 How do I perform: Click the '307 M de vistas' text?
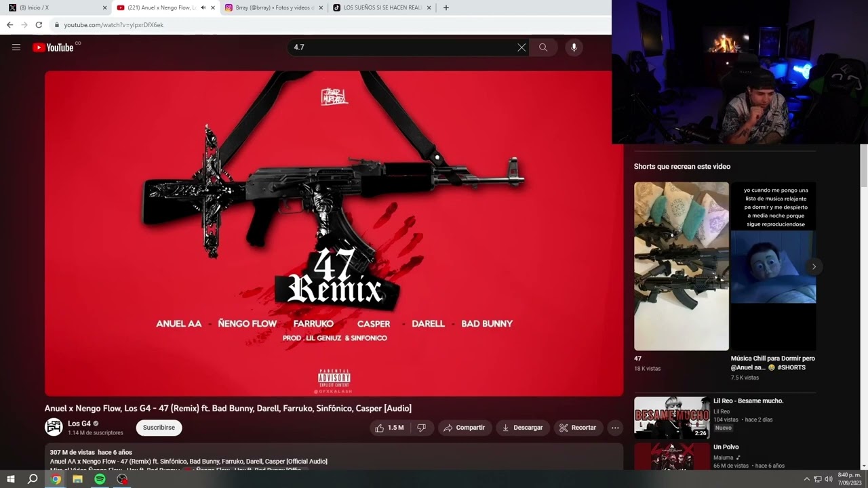tap(72, 452)
